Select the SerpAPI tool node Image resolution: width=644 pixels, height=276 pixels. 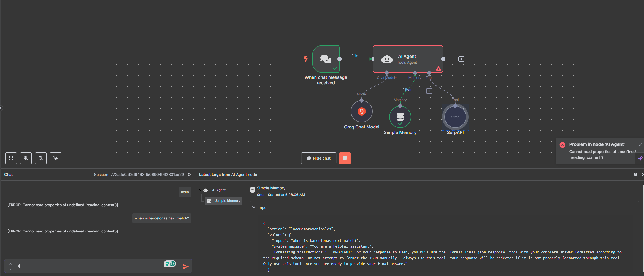point(455,117)
